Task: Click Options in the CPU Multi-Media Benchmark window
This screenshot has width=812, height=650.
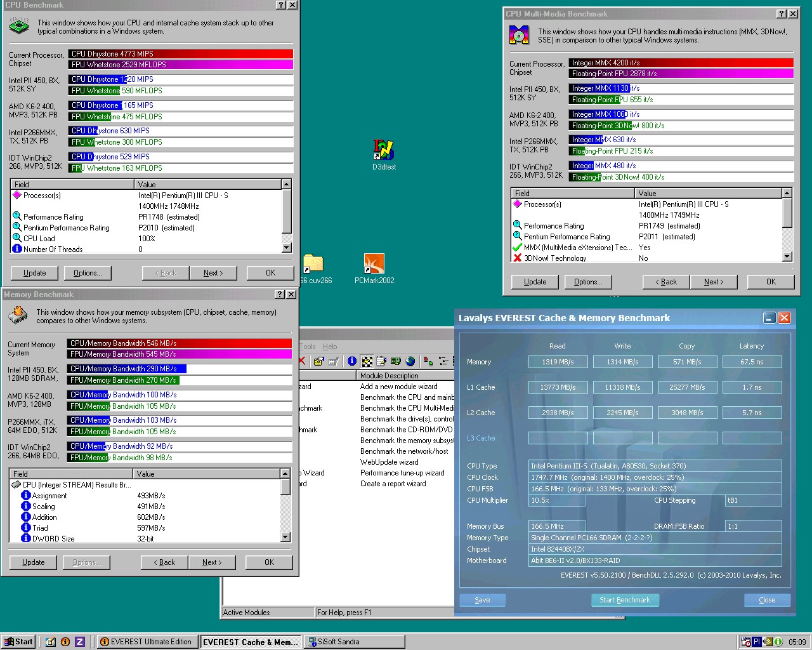Action: point(588,282)
